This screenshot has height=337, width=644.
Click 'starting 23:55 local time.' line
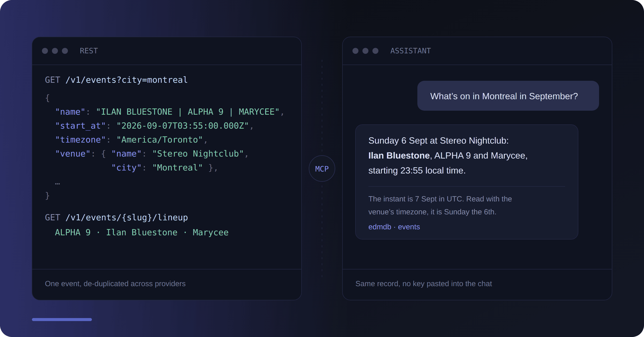417,170
